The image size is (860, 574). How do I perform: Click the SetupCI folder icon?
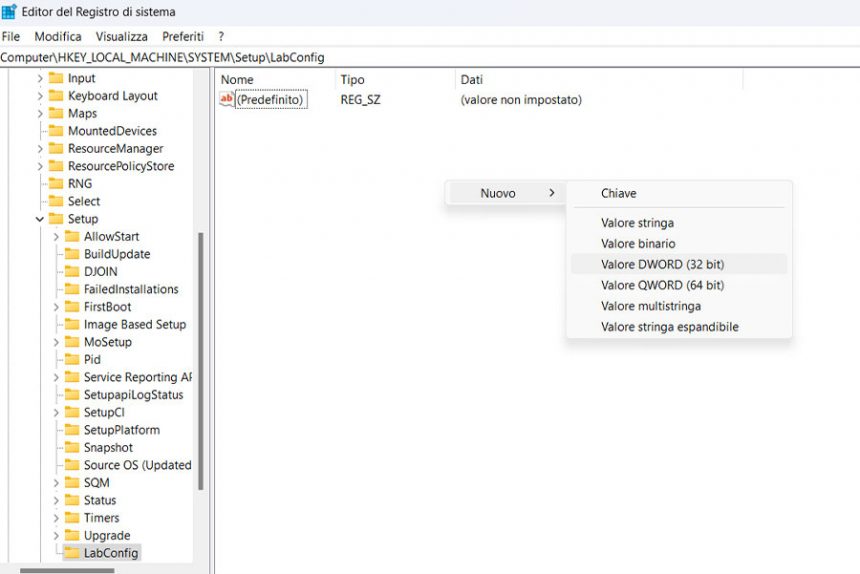pos(72,412)
